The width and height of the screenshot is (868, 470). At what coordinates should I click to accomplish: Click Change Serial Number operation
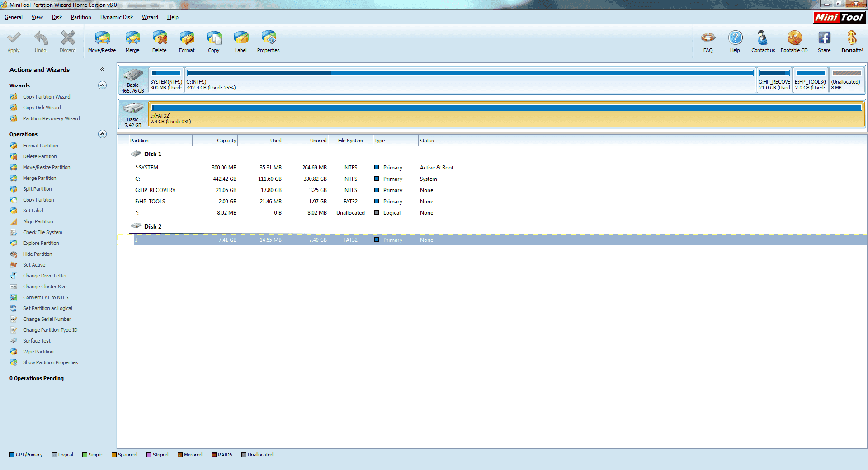tap(47, 319)
